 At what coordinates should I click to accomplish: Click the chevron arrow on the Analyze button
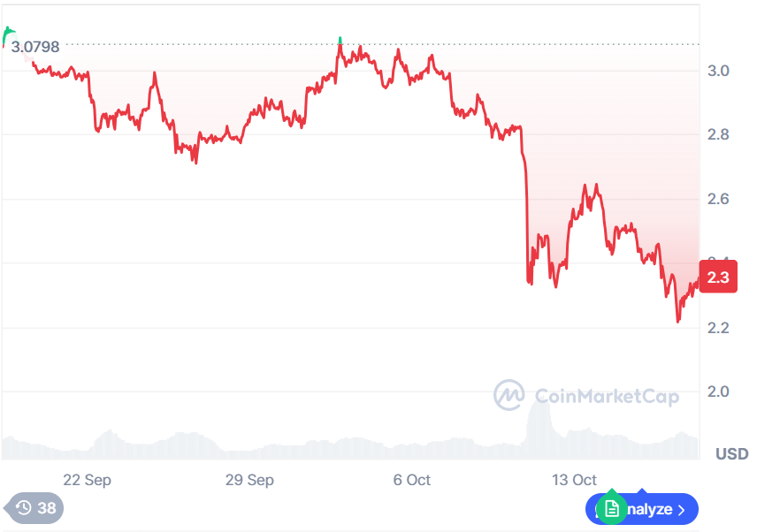(x=681, y=510)
